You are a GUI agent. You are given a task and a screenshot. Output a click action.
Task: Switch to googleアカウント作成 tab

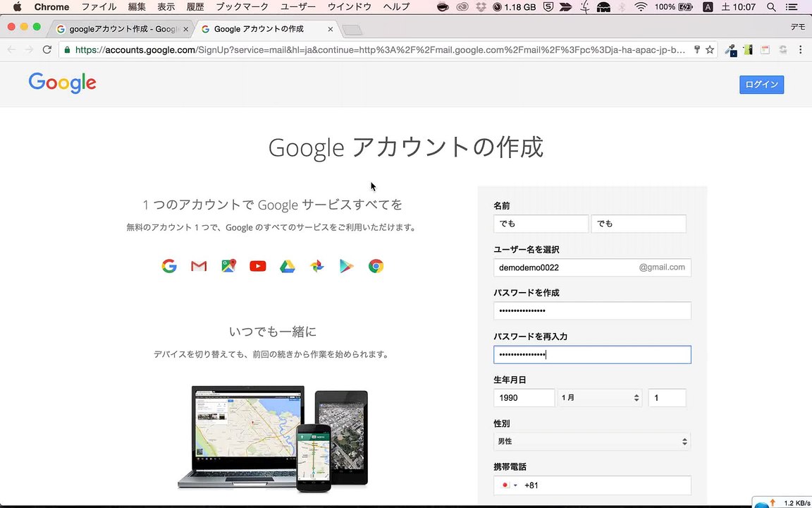click(122, 29)
